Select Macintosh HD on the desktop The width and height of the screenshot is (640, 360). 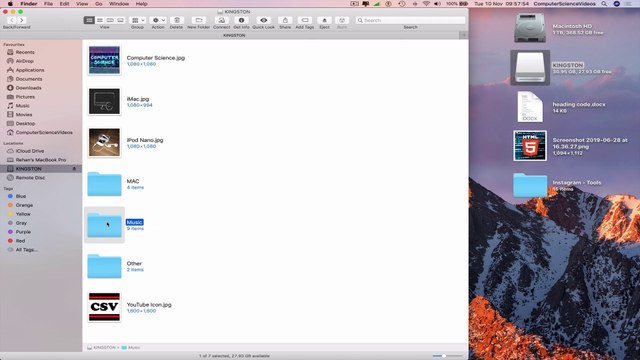click(530, 28)
